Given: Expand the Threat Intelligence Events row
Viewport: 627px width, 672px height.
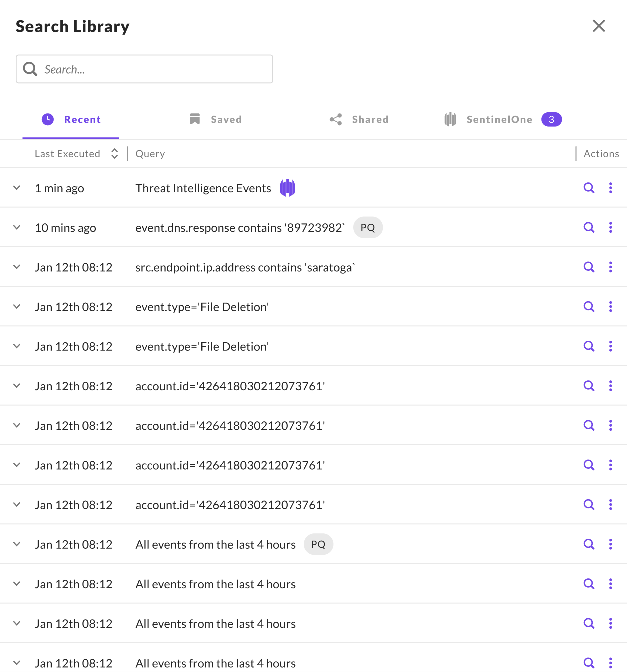Looking at the screenshot, I should 17,188.
